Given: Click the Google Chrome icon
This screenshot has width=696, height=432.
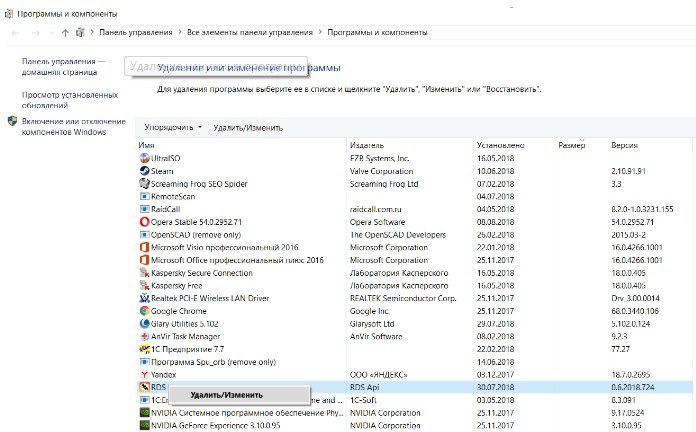Looking at the screenshot, I should [x=144, y=311].
